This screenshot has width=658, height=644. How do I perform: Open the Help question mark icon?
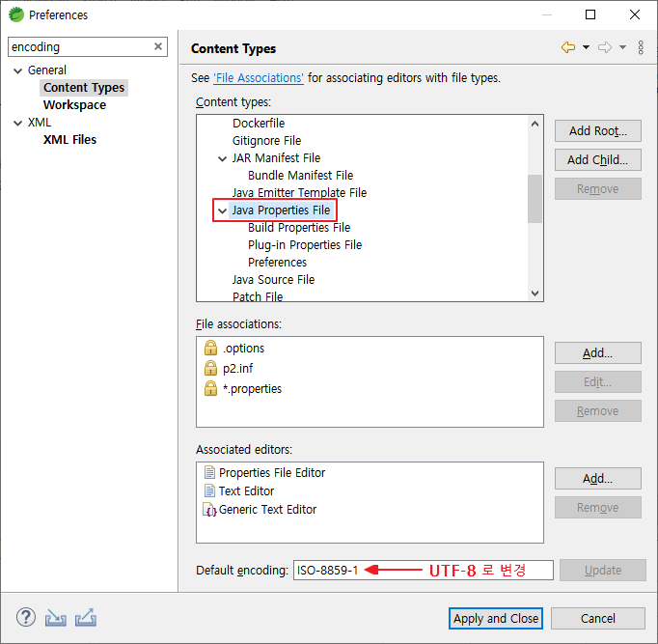pyautogui.click(x=26, y=618)
